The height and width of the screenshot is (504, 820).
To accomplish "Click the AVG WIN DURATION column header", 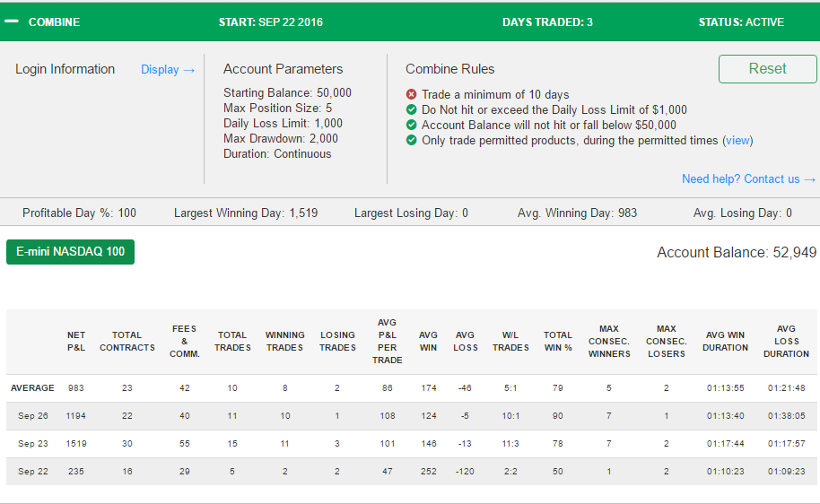I will (725, 342).
